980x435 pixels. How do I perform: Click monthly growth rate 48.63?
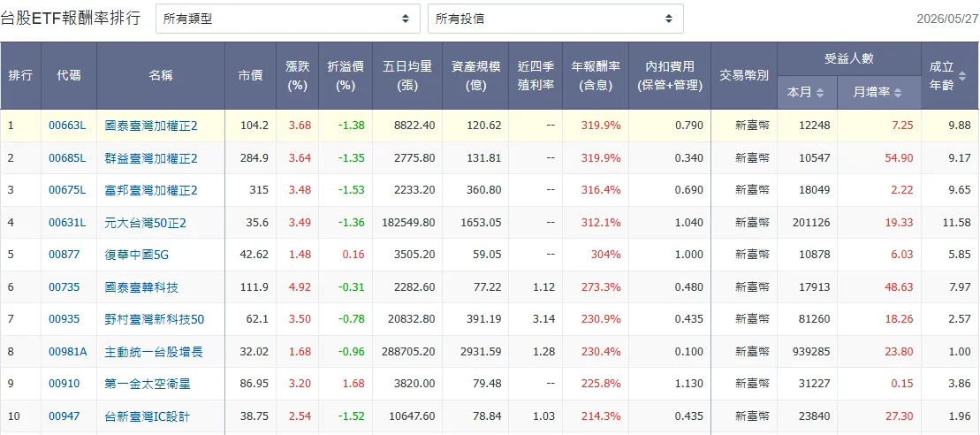click(x=900, y=286)
